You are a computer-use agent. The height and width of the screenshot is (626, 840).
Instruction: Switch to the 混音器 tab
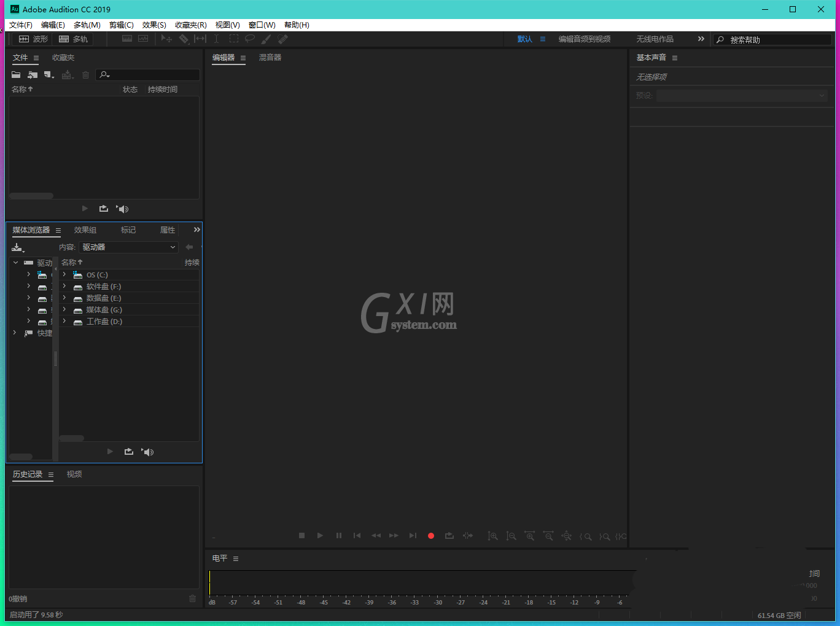(x=270, y=58)
